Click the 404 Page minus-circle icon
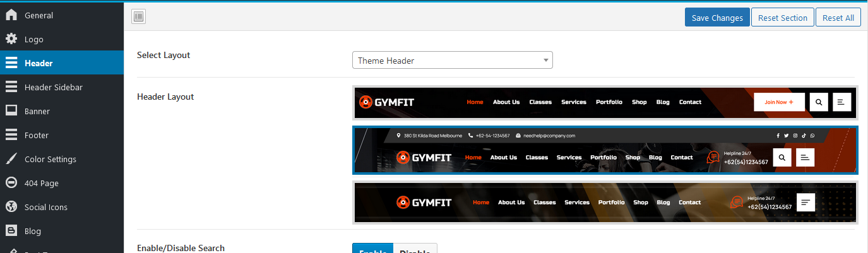The width and height of the screenshot is (868, 253). click(11, 182)
